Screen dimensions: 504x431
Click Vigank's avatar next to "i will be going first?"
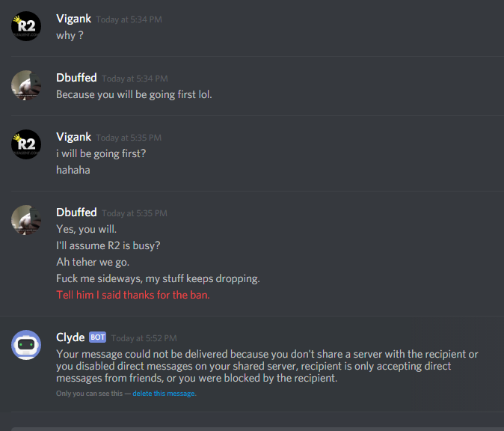[x=26, y=144]
